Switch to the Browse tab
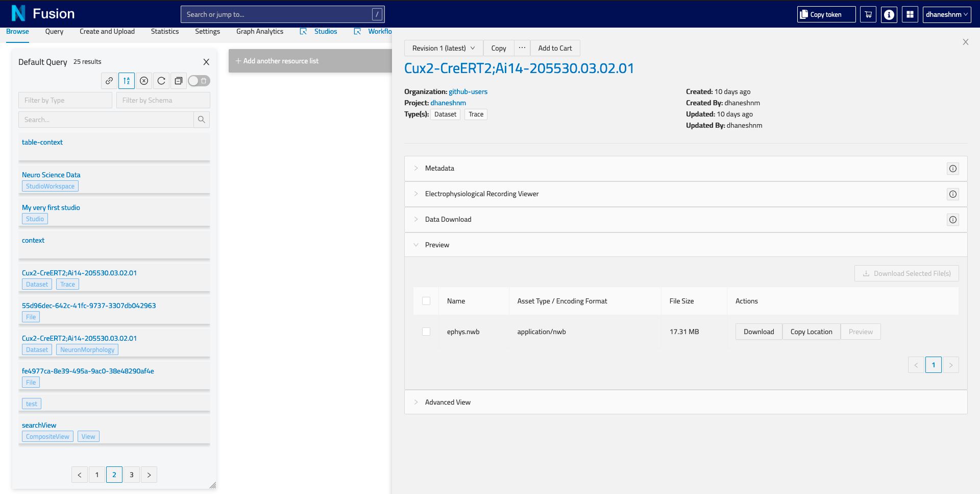 17,32
